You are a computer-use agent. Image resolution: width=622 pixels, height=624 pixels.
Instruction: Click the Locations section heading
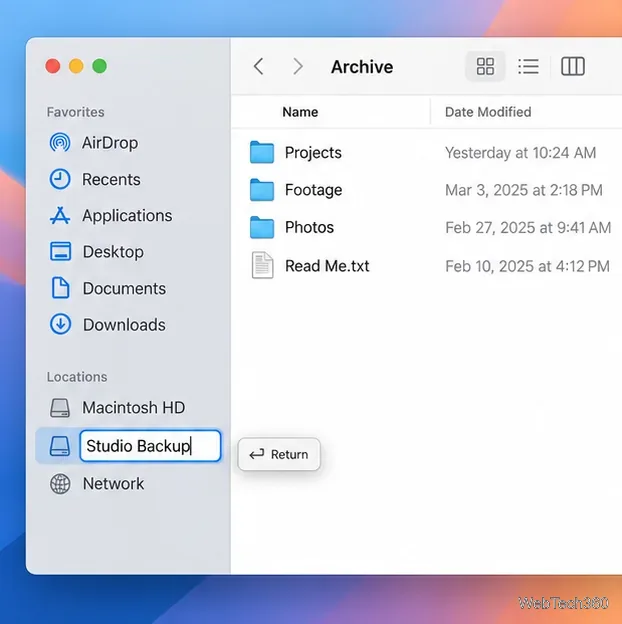77,377
